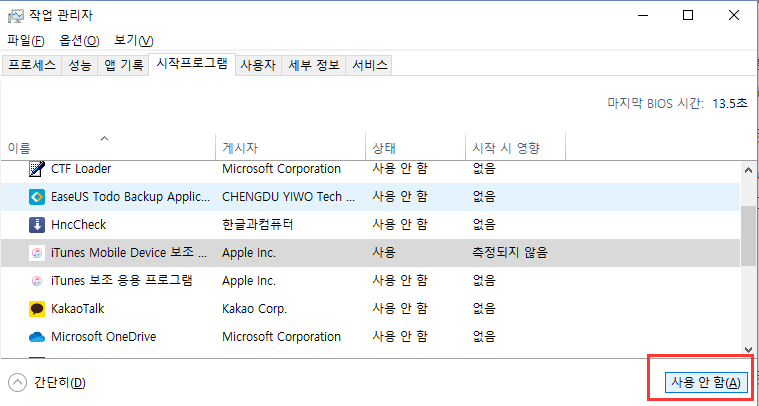
Task: Click 사용 안 함 status of KakaoTalk
Action: coord(400,309)
